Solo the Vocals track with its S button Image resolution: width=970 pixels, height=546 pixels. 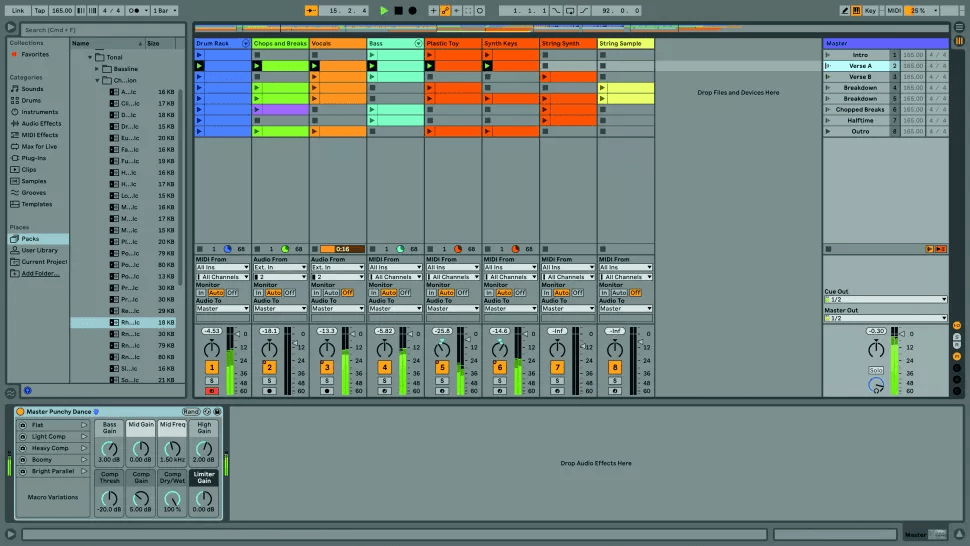pyautogui.click(x=326, y=381)
